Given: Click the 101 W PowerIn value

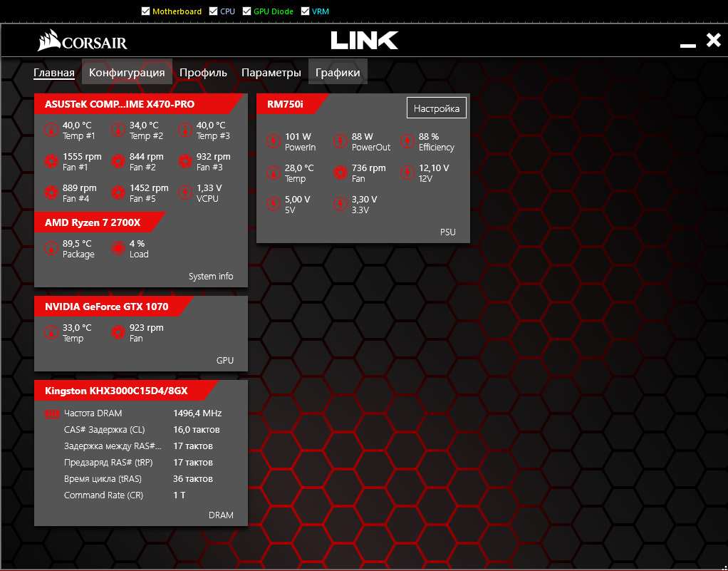Looking at the screenshot, I should point(298,137).
